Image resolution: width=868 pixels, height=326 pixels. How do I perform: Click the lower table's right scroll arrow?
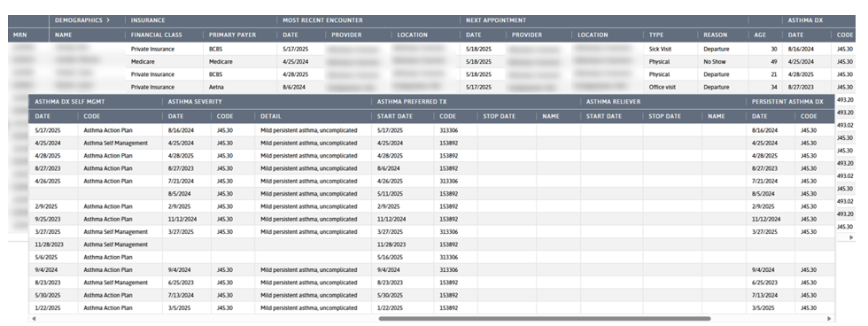829,319
